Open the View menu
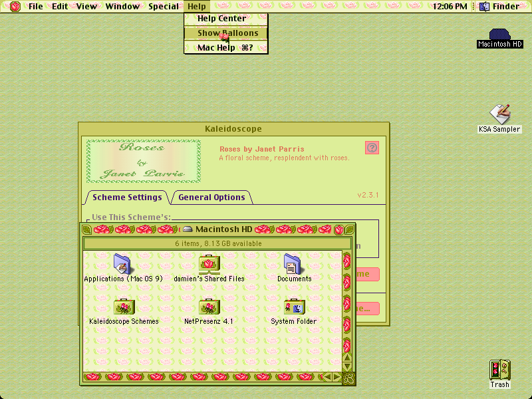532x399 pixels. tap(86, 7)
